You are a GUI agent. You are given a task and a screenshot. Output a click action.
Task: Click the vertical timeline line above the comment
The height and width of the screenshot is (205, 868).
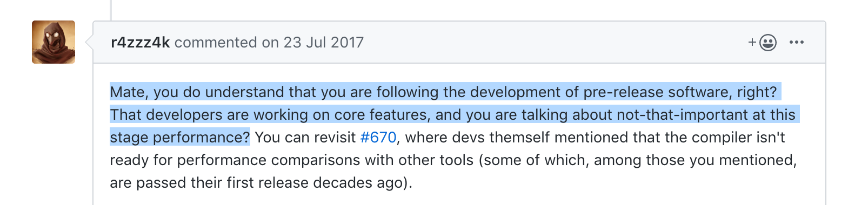111,10
